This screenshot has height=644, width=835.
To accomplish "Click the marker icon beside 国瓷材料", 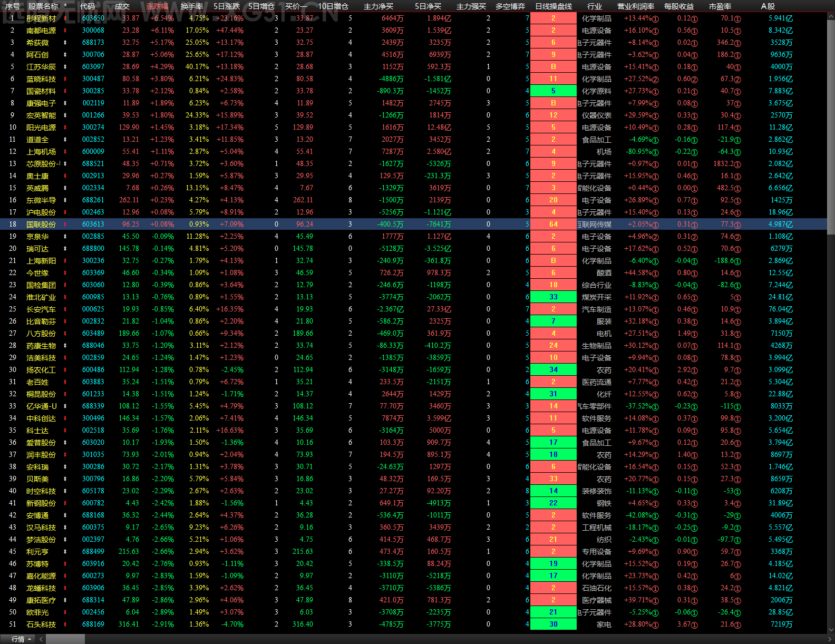I will (65, 91).
